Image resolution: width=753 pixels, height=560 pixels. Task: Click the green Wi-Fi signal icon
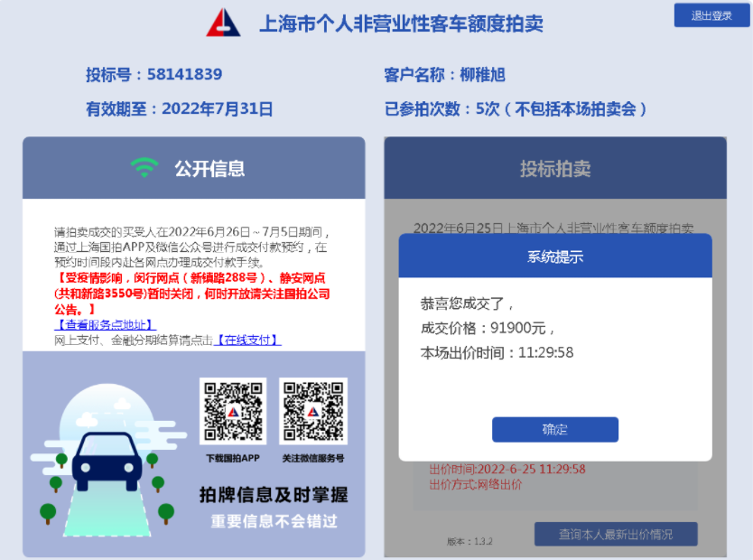click(x=144, y=168)
